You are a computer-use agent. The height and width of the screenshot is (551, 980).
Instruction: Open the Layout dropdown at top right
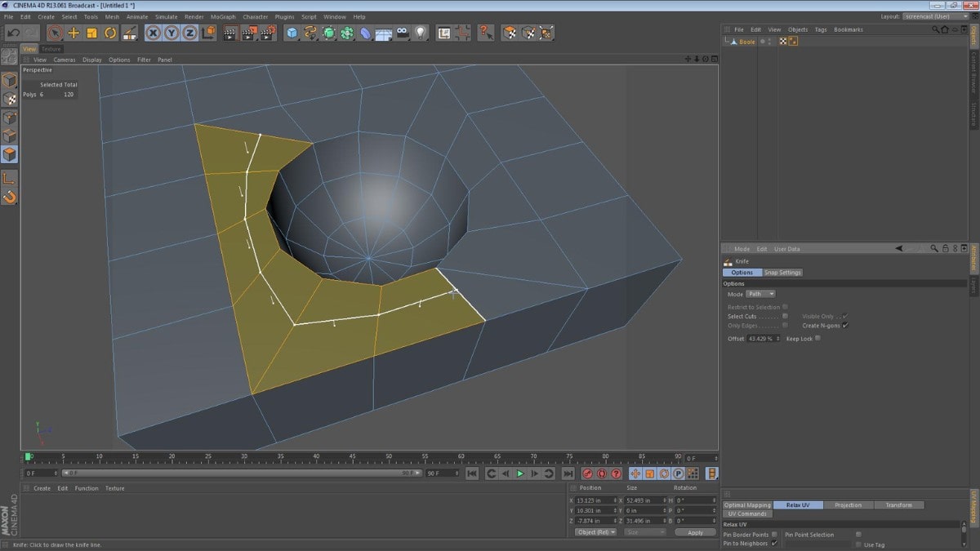point(935,16)
